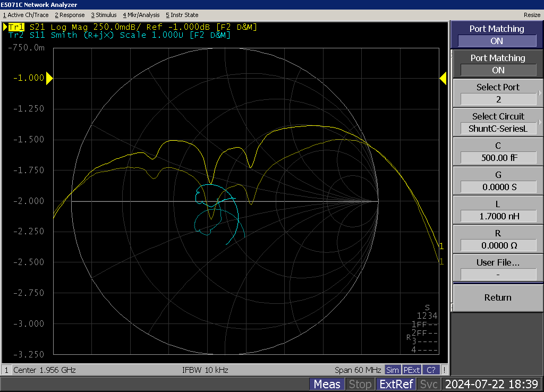The image size is (544, 392).
Task: Open the Response menu
Action: pos(70,15)
